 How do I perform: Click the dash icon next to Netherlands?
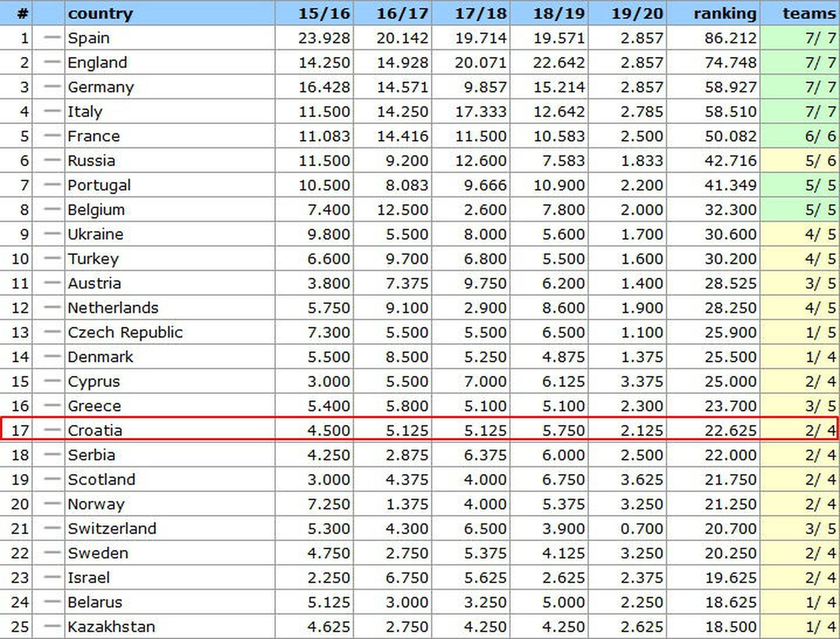51,308
